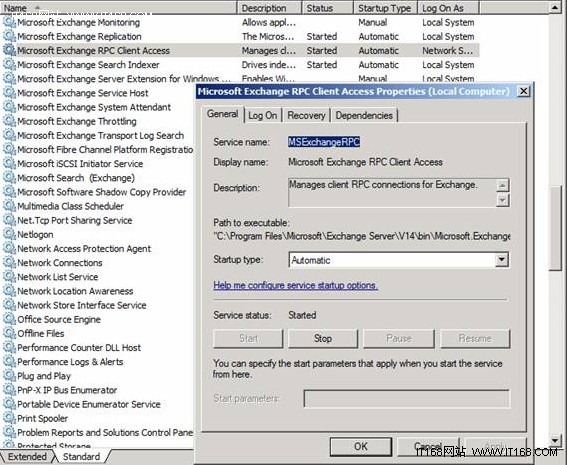Click gear icon of Microsoft Exchange Monitoring

coord(9,22)
